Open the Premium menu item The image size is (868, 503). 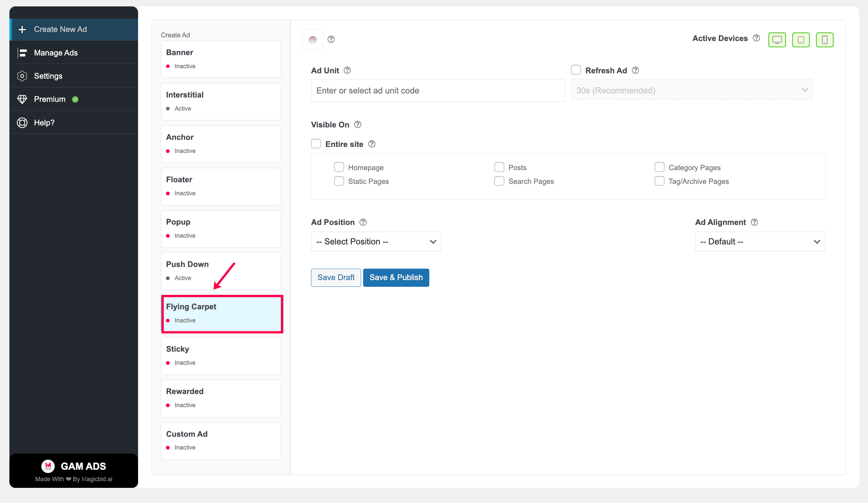pyautogui.click(x=74, y=99)
